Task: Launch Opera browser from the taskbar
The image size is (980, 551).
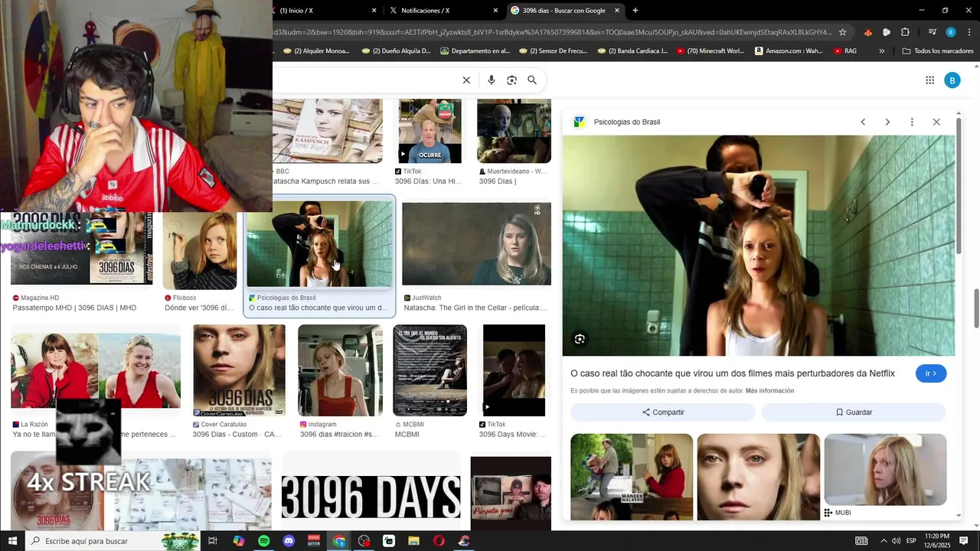Action: 439,541
